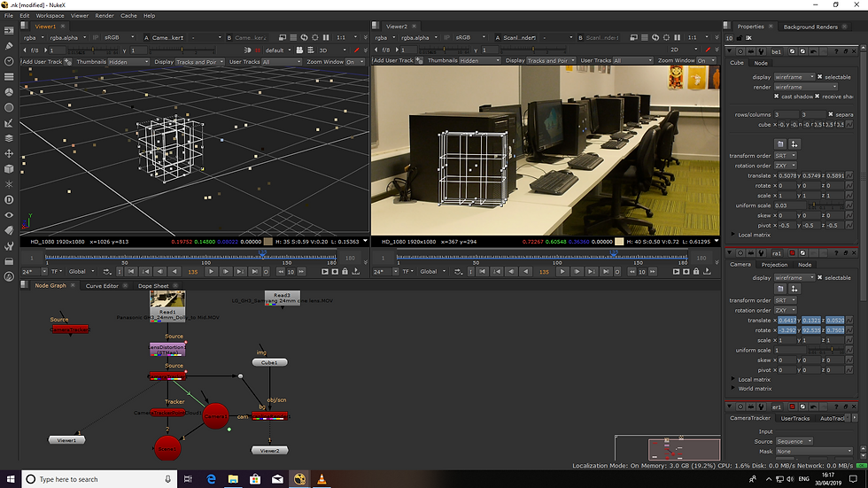Toggle Camera selectable checkbox
The height and width of the screenshot is (488, 868).
pos(820,278)
